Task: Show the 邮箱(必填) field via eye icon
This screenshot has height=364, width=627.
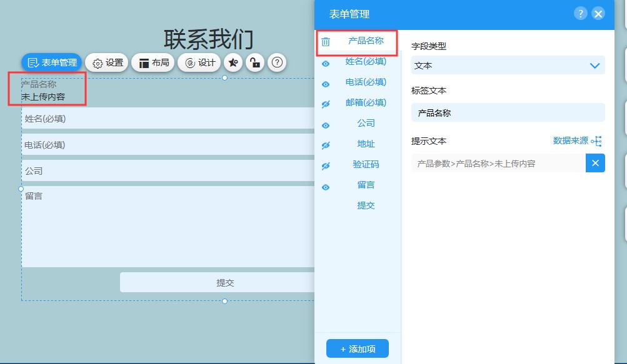Action: [326, 104]
